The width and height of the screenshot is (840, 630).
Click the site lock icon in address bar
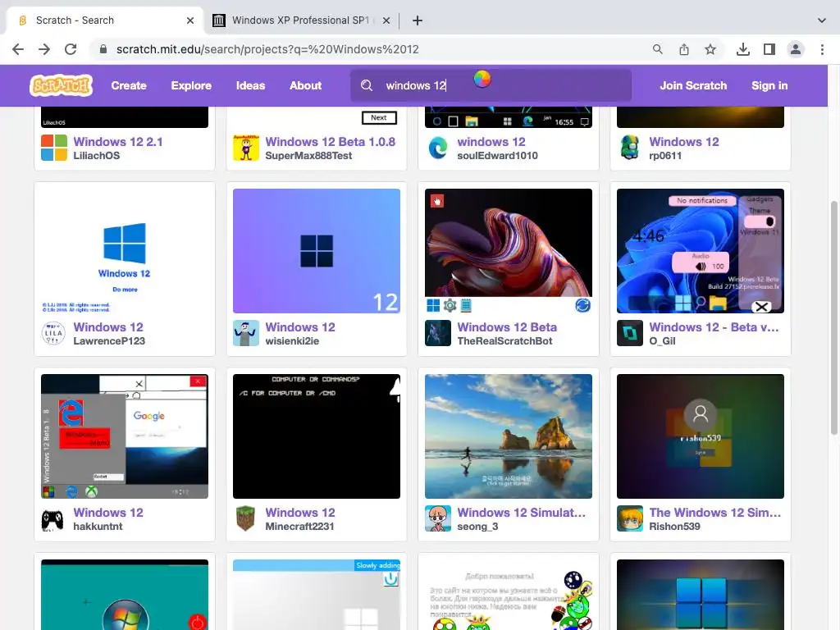(103, 49)
